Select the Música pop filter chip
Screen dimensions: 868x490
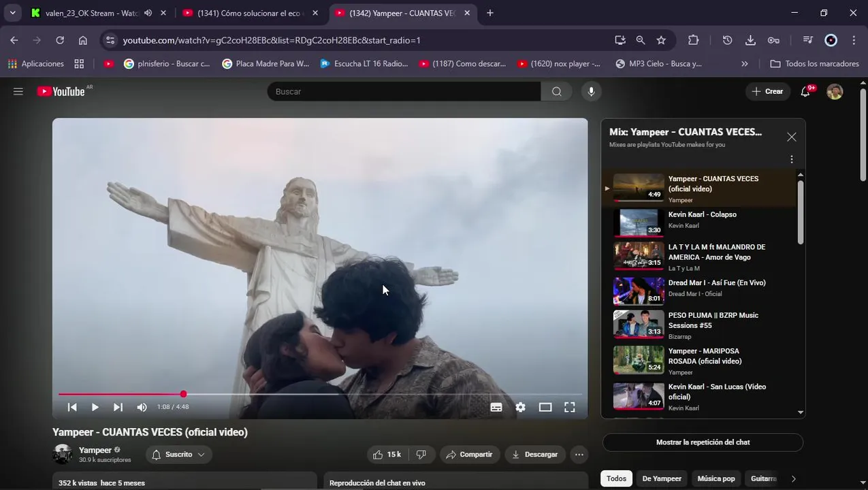point(716,478)
